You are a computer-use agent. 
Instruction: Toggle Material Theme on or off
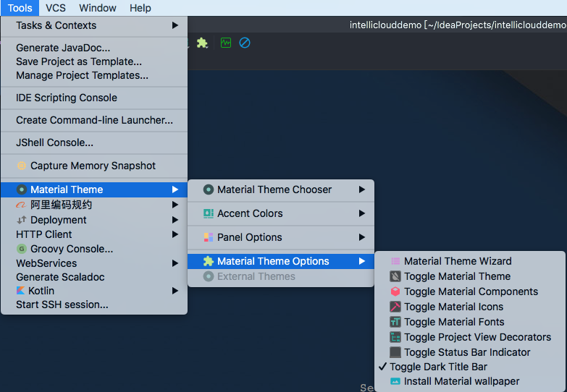(x=470, y=276)
